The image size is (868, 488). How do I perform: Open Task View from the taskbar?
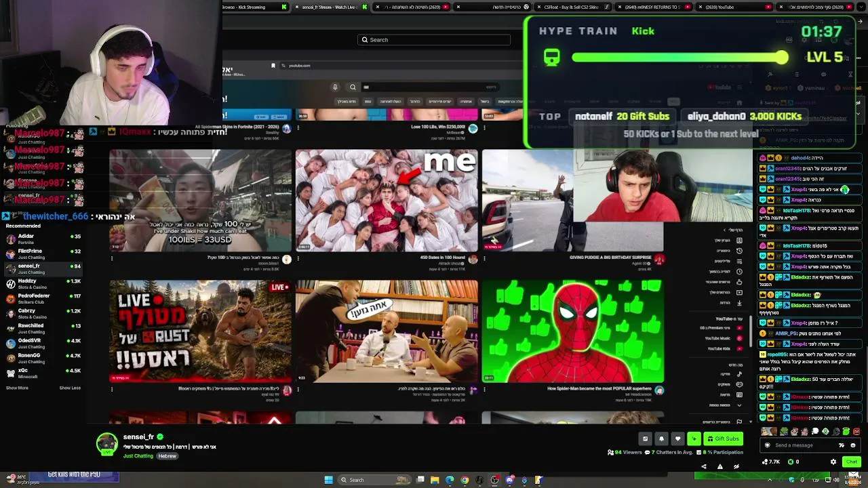(420, 480)
